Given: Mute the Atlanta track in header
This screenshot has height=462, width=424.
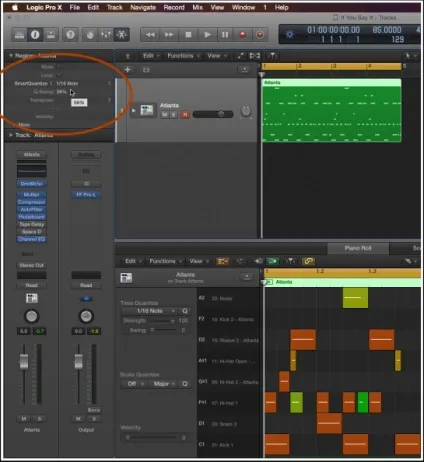Looking at the screenshot, I should (x=165, y=115).
